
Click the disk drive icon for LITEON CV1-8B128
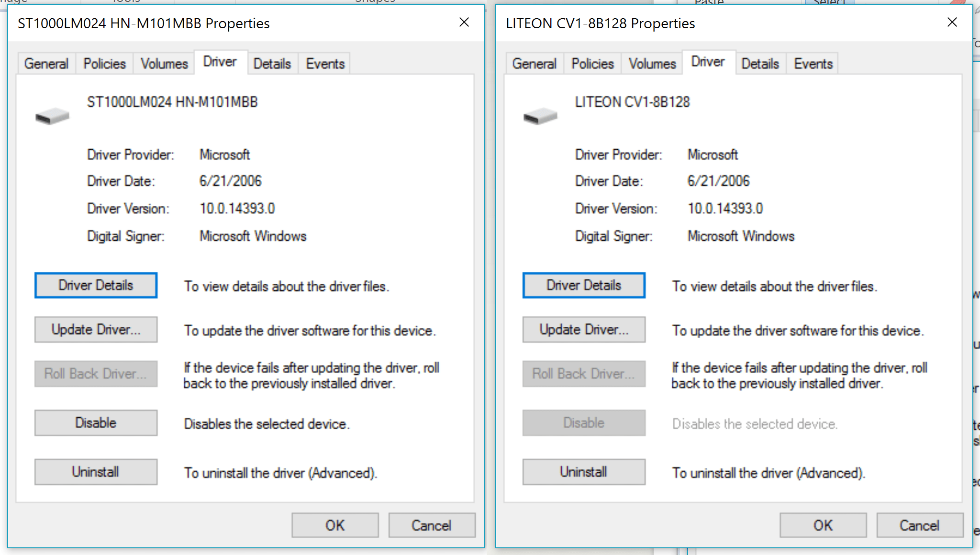pyautogui.click(x=541, y=115)
